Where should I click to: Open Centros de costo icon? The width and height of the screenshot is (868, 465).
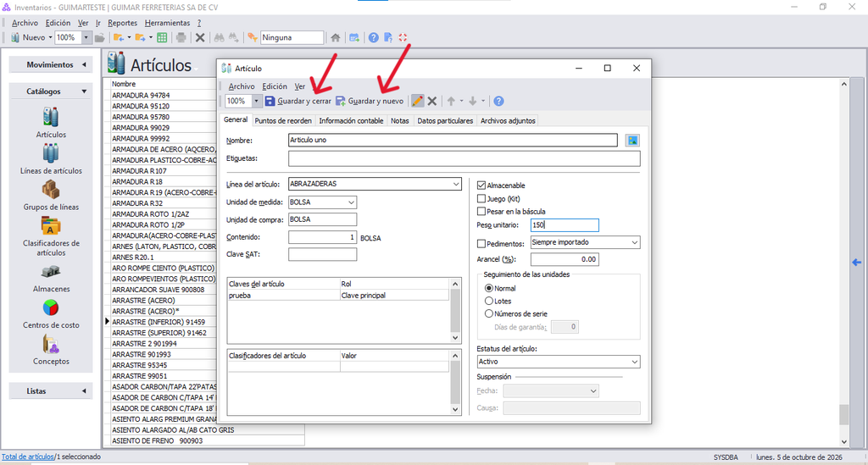[x=50, y=308]
